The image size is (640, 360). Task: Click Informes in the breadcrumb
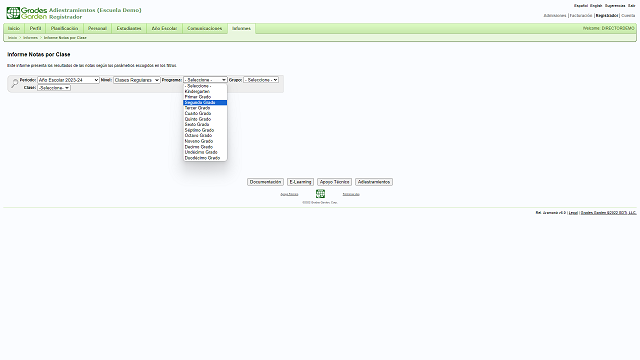coord(30,38)
